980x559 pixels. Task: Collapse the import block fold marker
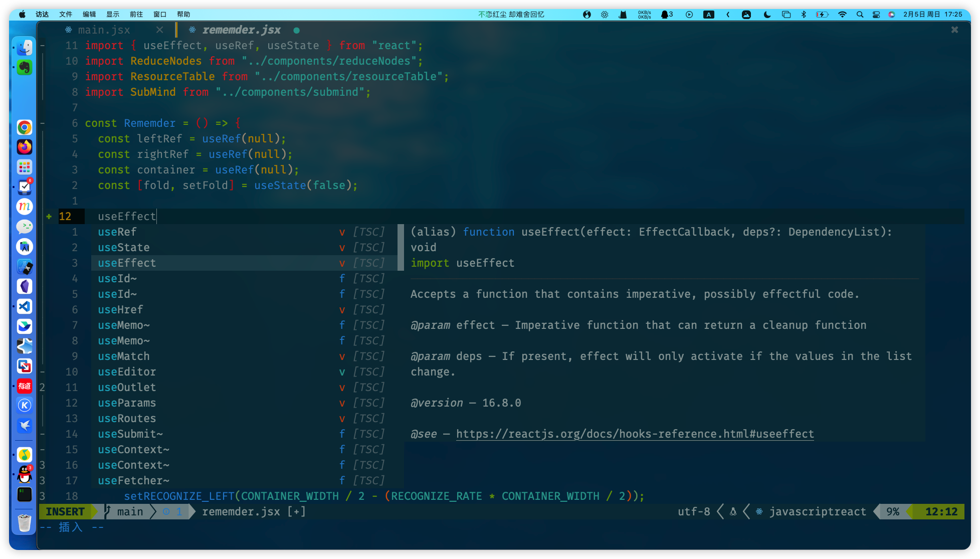point(43,46)
